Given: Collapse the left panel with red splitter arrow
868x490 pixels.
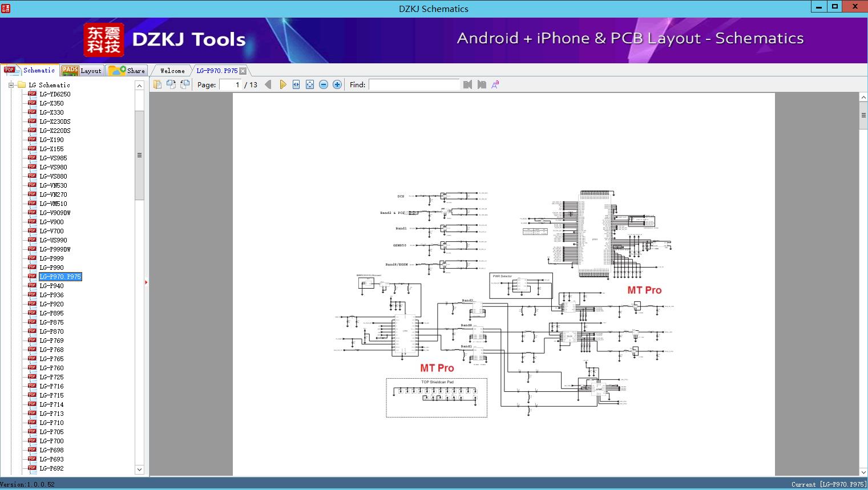Looking at the screenshot, I should pos(146,282).
